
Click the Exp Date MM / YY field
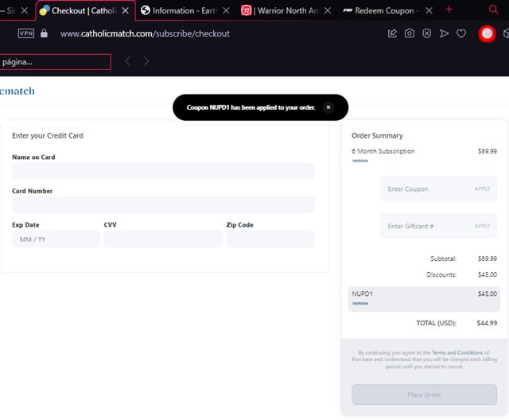(x=56, y=239)
